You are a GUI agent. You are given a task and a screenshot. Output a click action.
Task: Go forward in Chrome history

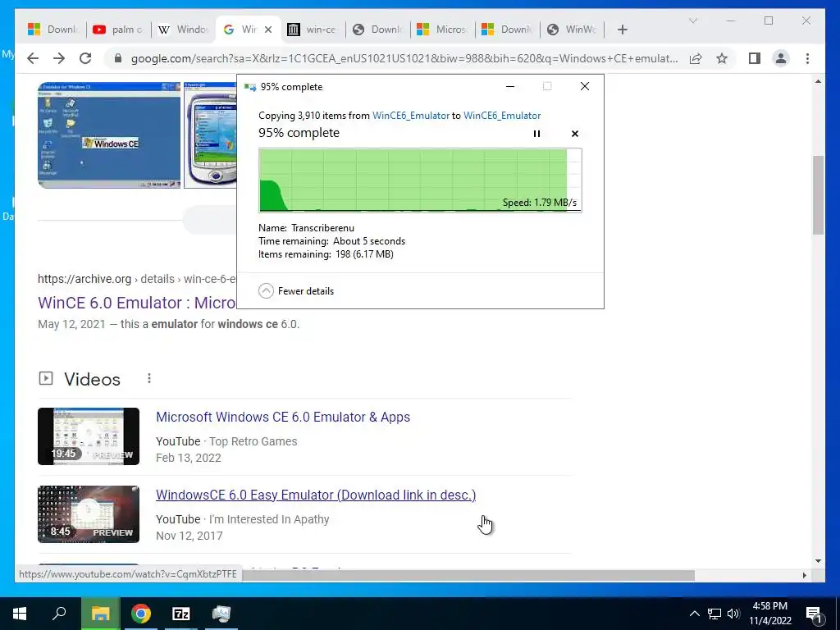point(59,58)
